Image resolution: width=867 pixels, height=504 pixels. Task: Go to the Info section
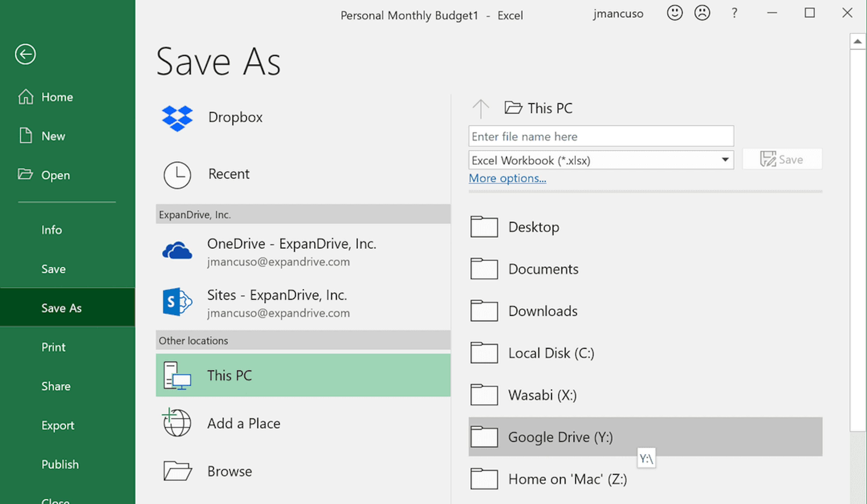(52, 230)
